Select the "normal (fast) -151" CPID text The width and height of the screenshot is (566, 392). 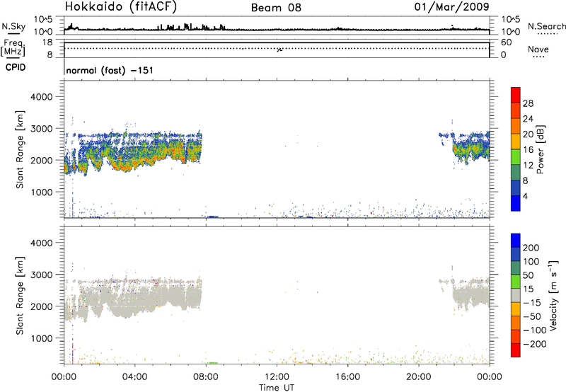click(x=110, y=70)
